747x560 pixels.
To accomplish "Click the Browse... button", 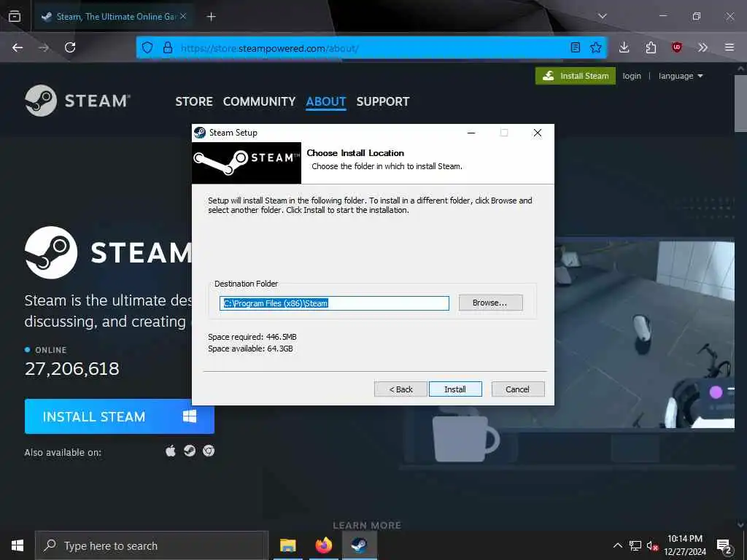I will (491, 303).
